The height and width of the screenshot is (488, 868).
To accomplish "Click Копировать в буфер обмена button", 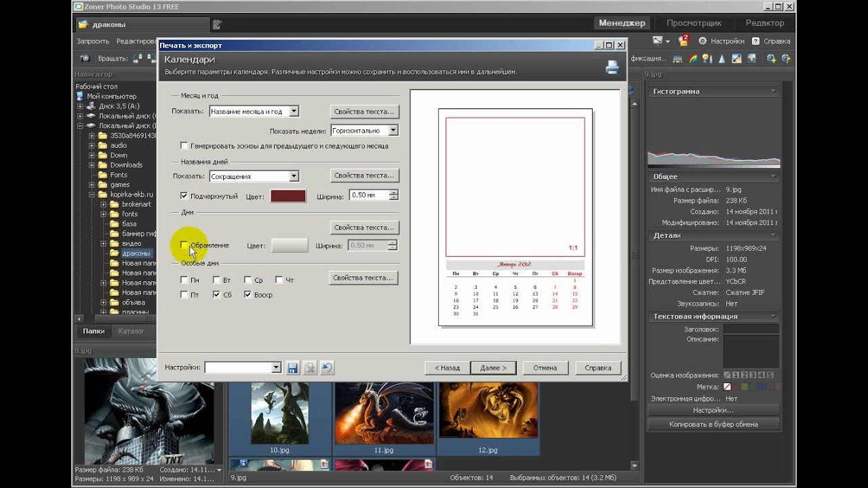I will pyautogui.click(x=713, y=424).
